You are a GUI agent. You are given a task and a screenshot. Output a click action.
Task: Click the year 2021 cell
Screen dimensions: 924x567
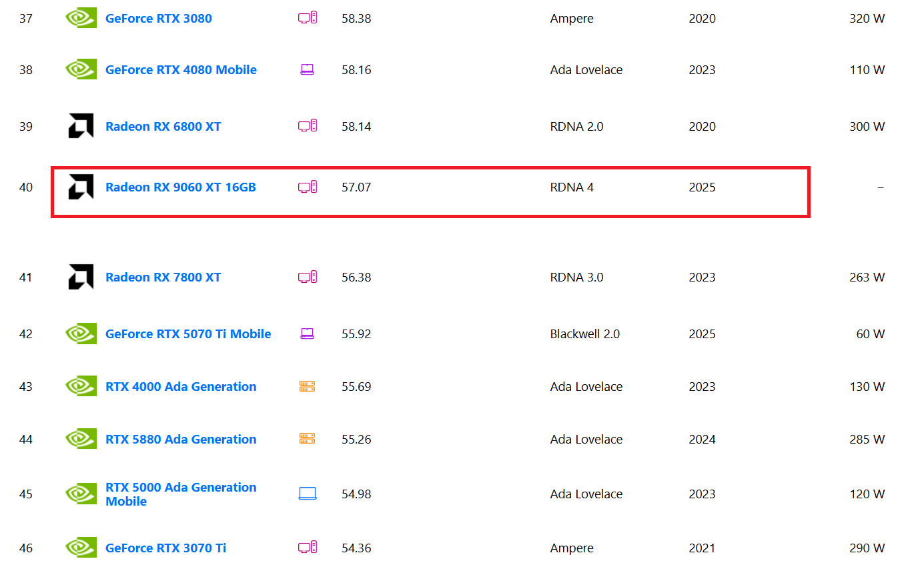[x=702, y=548]
